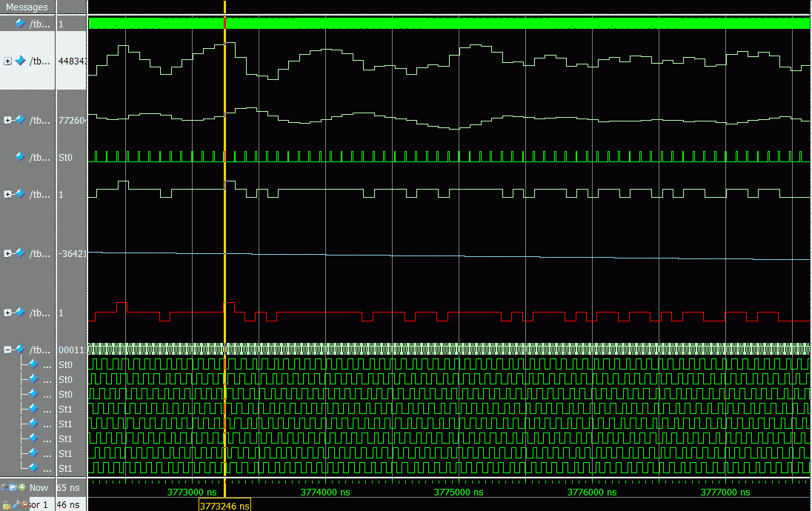The width and height of the screenshot is (812, 511).
Task: Select the signal icon with value 448342
Action: coord(20,61)
